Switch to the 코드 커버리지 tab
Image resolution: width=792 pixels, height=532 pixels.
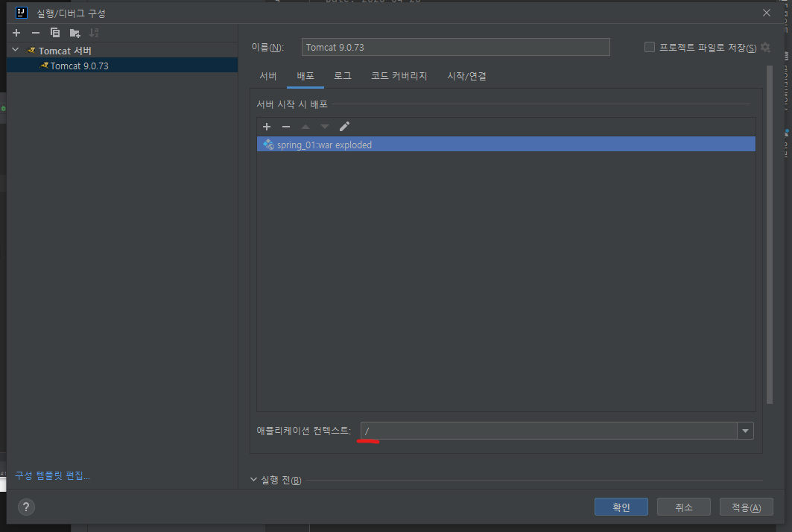click(399, 76)
